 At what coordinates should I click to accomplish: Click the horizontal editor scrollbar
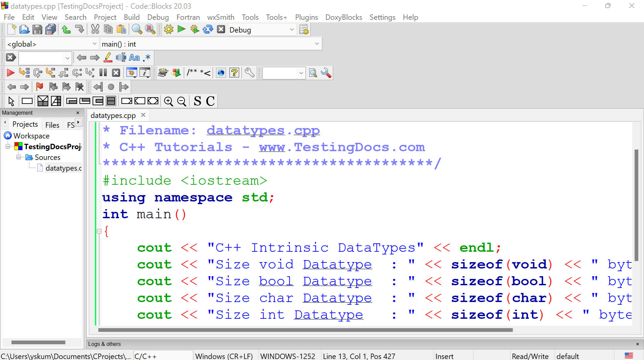[302, 330]
